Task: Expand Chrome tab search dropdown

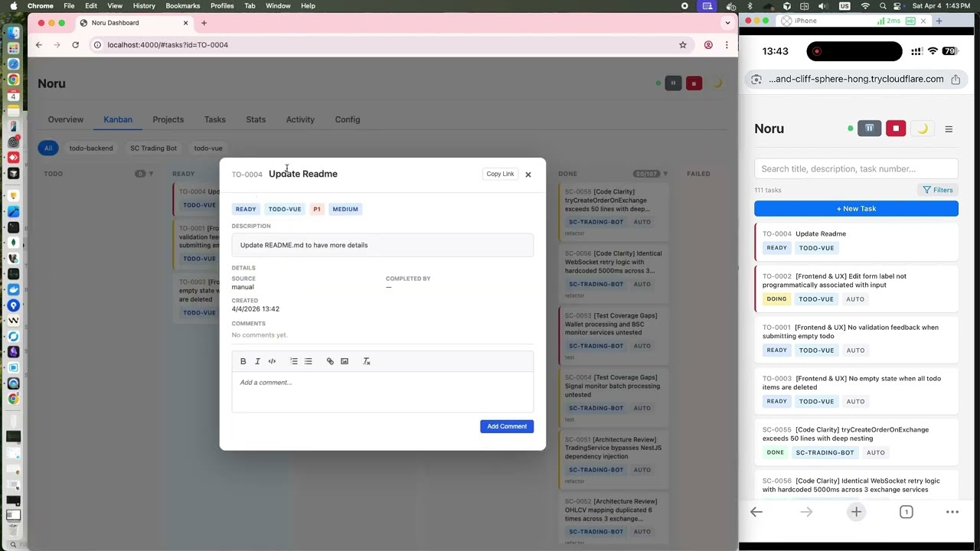Action: [x=727, y=23]
